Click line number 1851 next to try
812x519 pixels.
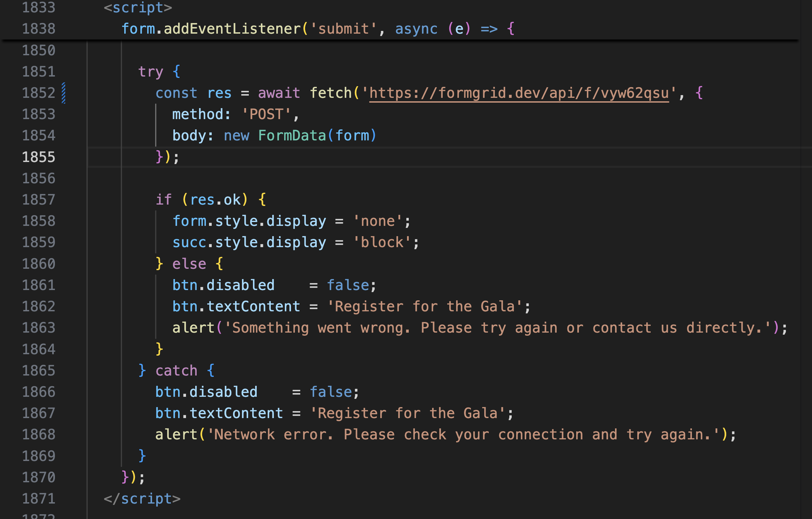(x=38, y=72)
